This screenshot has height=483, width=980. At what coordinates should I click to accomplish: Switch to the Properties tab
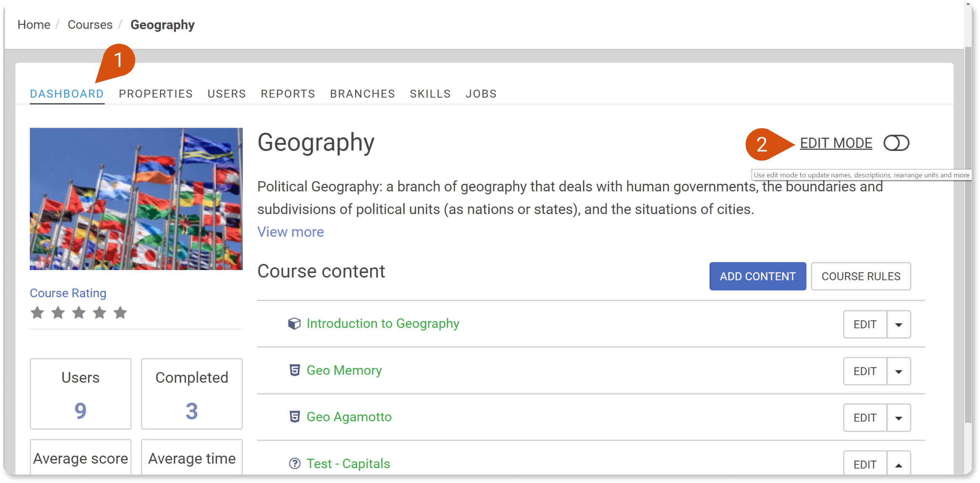pyautogui.click(x=156, y=94)
